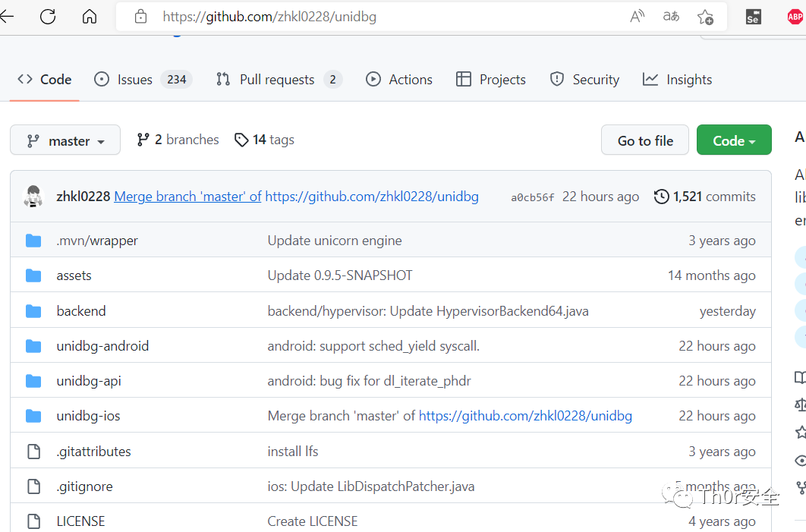This screenshot has width=806, height=532.
Task: Click the .mvn/wrapper folder icon
Action: (x=33, y=241)
